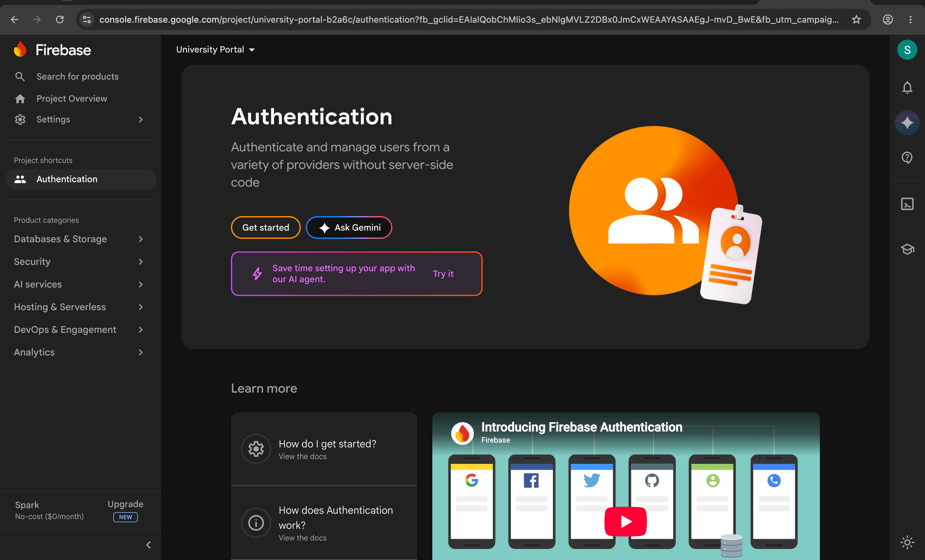
Task: Open the University Portal project dropdown
Action: pos(216,49)
